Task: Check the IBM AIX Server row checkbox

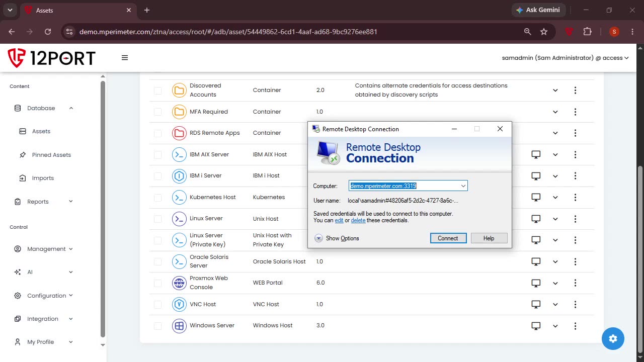Action: coord(158,154)
